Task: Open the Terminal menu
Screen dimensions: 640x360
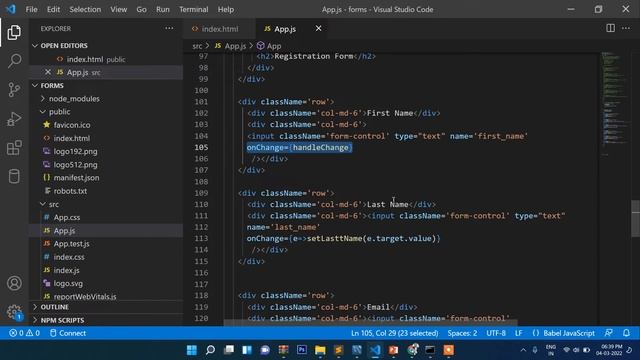Action: click(193, 9)
